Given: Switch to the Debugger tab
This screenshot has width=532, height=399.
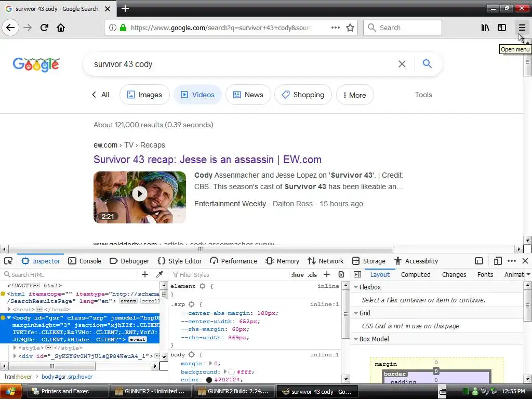Looking at the screenshot, I should [129, 261].
